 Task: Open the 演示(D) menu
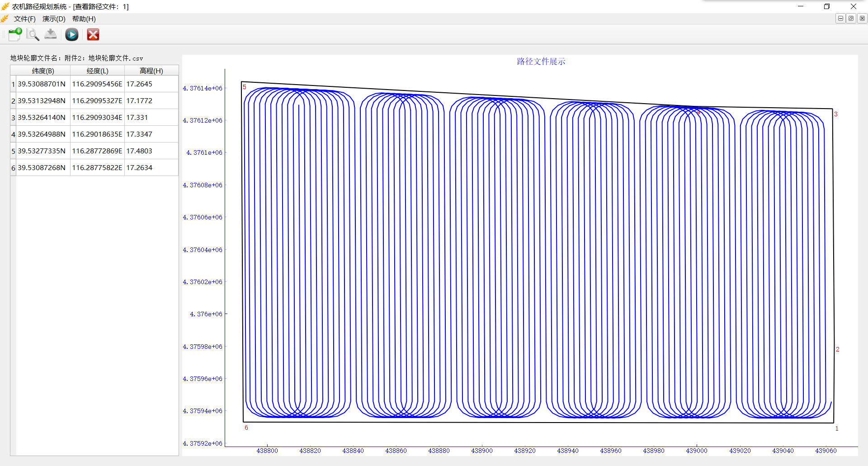click(54, 19)
